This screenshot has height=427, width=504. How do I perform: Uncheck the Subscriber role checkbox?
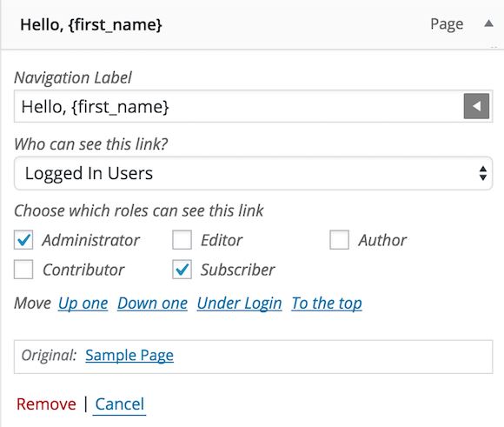click(182, 270)
